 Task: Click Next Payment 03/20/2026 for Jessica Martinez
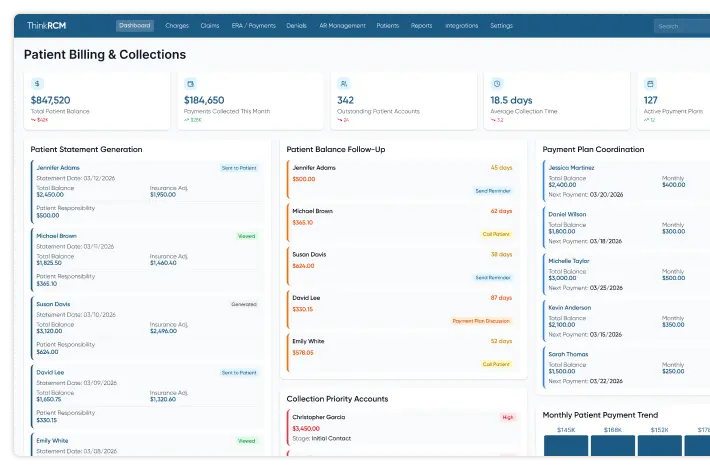click(x=586, y=195)
